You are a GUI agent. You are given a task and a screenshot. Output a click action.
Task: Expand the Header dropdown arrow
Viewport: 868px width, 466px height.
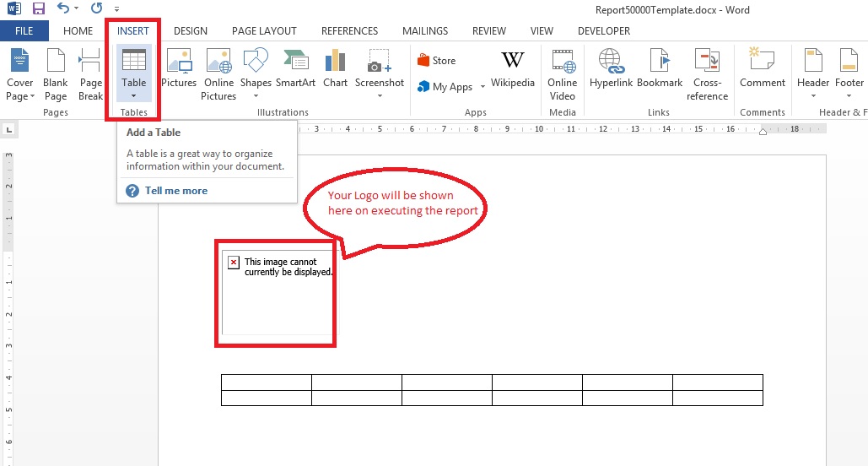[813, 96]
